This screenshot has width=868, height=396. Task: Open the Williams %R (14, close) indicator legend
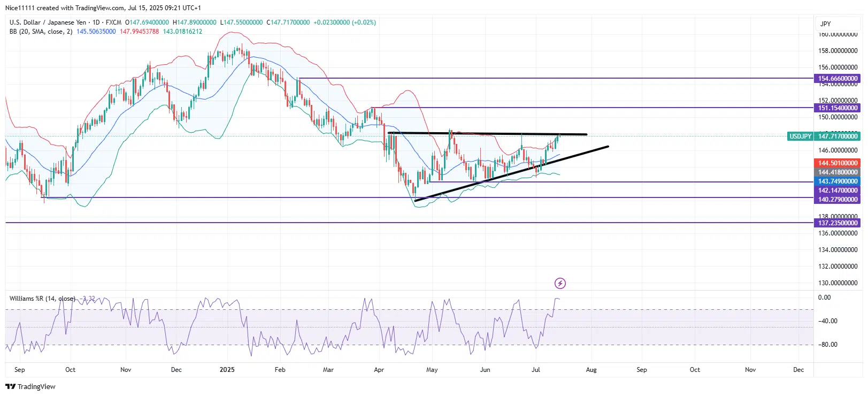[42, 299]
